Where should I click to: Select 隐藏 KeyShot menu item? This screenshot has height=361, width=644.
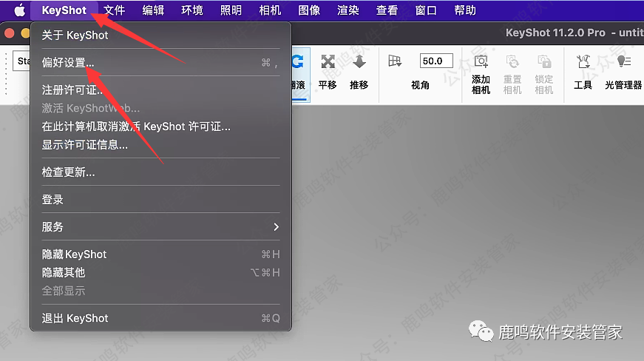74,254
